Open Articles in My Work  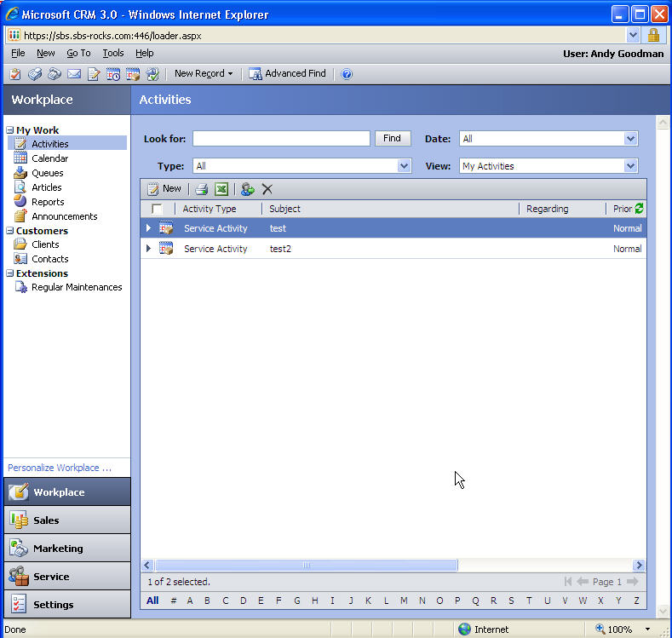(47, 187)
